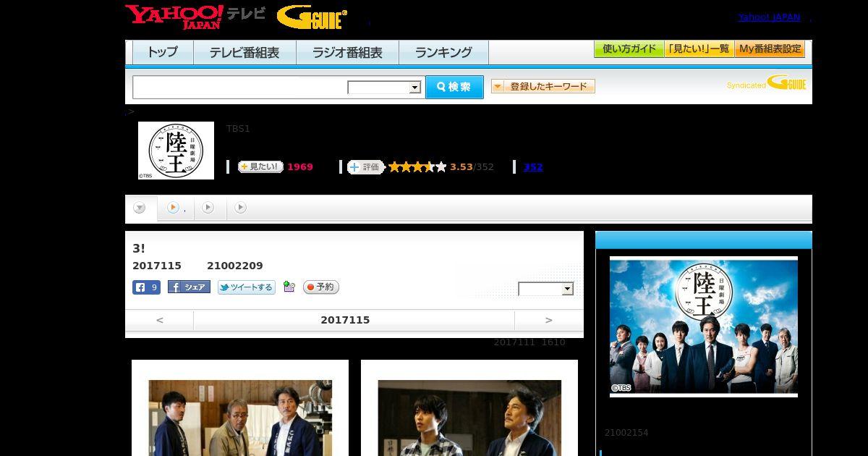The width and height of the screenshot is (868, 456).
Task: Set rating using the star rating bar
Action: pyautogui.click(x=417, y=167)
